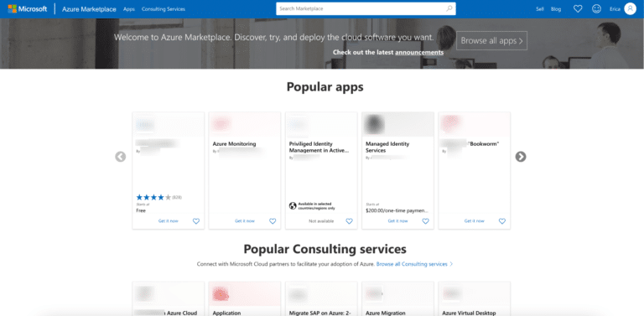Favorite the Azure Monitoring app

point(273,220)
